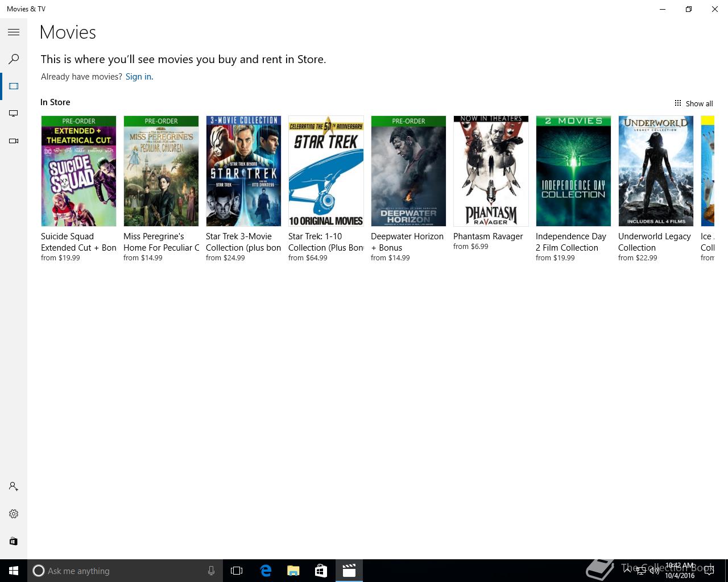728x582 pixels.
Task: Click price text from $6.99
Action: coord(470,247)
